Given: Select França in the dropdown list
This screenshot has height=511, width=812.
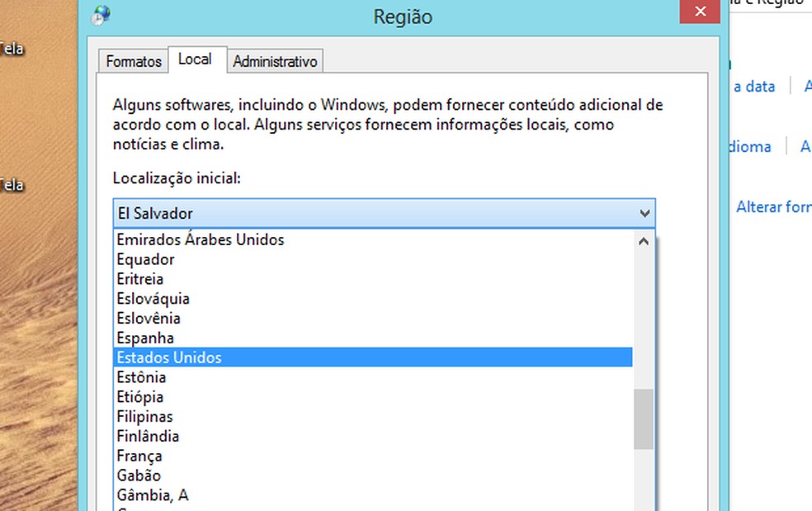Looking at the screenshot, I should click(373, 456).
